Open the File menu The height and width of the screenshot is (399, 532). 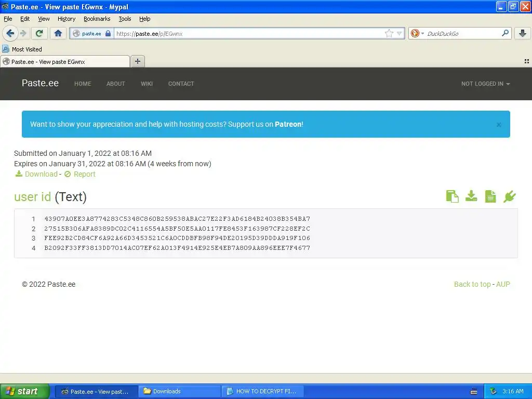(x=8, y=19)
